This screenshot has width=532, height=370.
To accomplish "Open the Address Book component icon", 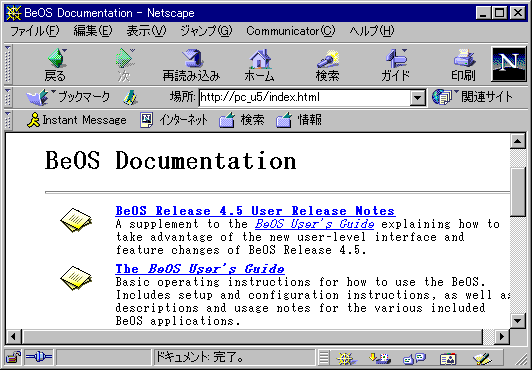I will 448,358.
